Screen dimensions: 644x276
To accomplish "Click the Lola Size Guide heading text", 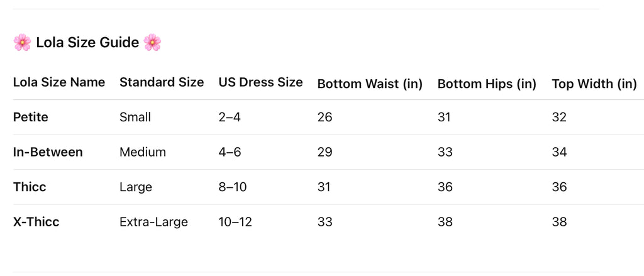I will click(87, 43).
